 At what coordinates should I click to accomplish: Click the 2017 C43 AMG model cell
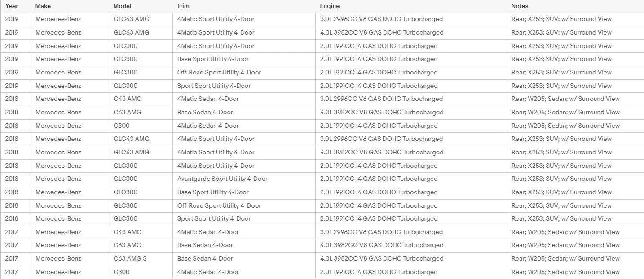coord(128,232)
